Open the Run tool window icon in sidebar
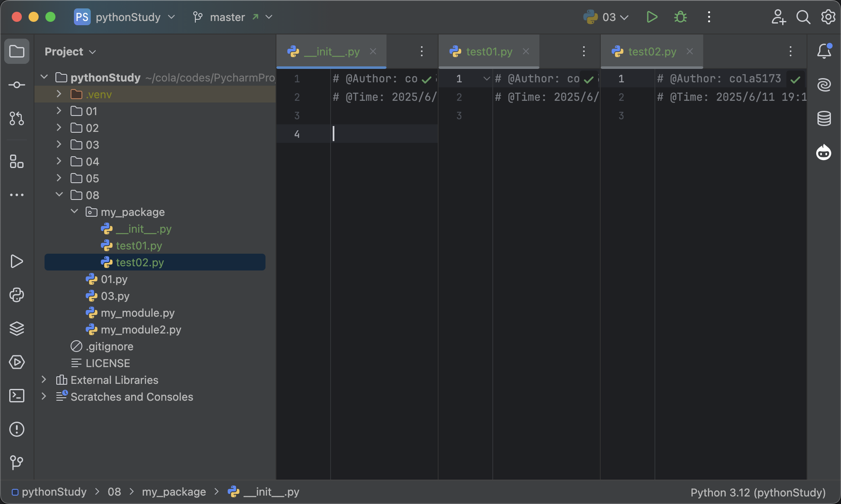This screenshot has height=504, width=841. pyautogui.click(x=17, y=261)
